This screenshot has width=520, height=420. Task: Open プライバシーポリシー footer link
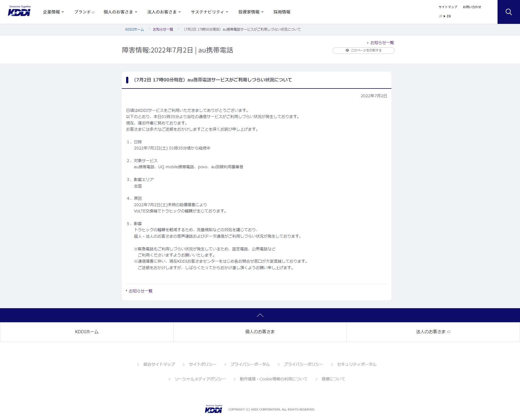(x=303, y=364)
